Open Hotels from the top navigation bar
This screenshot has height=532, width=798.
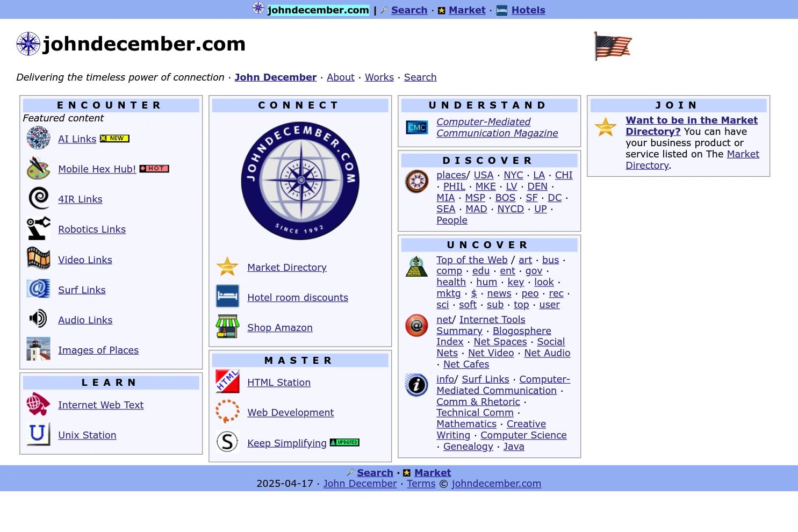click(x=528, y=10)
